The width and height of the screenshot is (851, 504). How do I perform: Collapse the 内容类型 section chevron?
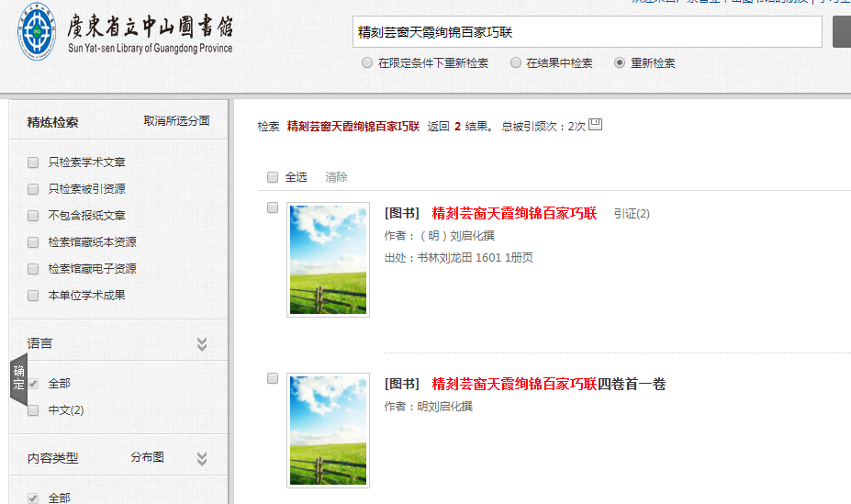click(202, 458)
